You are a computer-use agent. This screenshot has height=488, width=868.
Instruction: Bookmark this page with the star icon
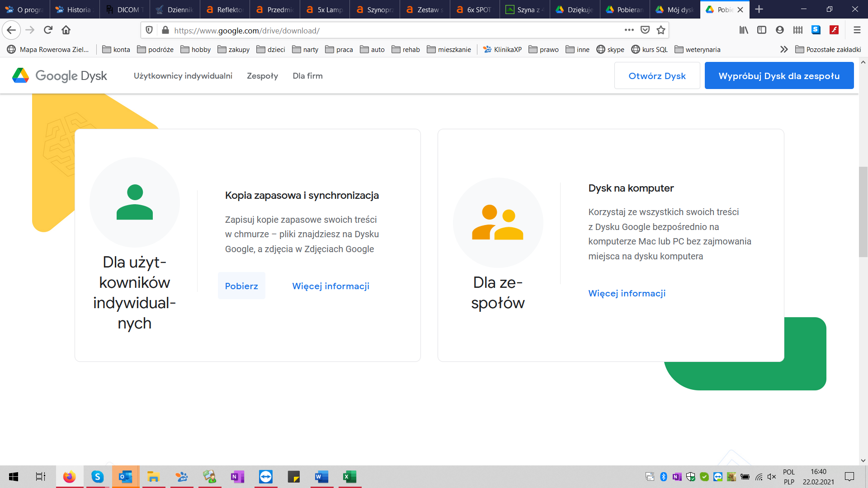coord(661,30)
